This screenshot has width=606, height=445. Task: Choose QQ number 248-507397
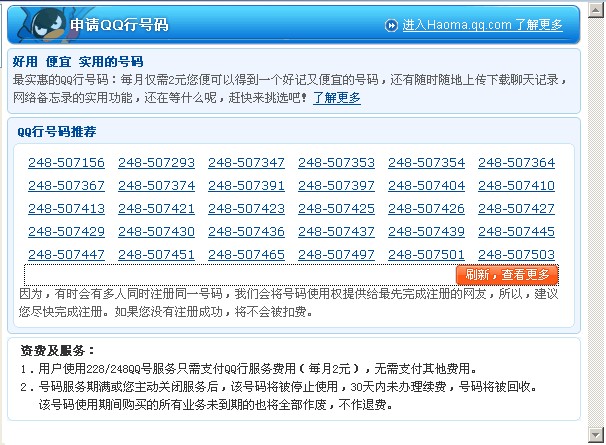(x=336, y=186)
